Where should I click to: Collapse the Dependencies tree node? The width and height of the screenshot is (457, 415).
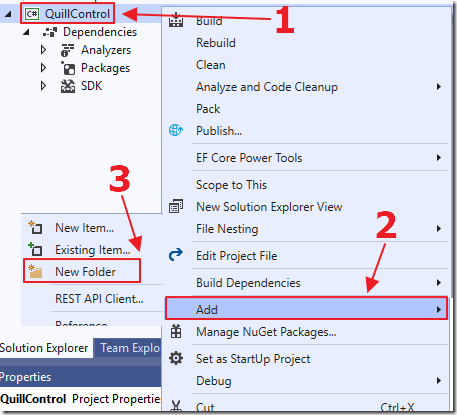(26, 32)
